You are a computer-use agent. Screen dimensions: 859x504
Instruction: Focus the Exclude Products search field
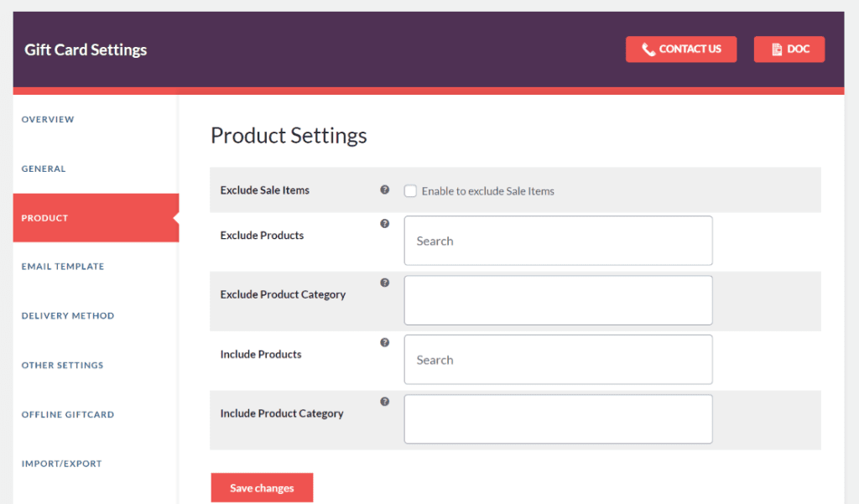558,241
